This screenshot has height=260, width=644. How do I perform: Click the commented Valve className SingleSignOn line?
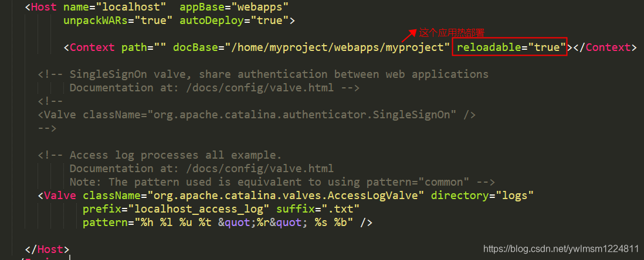click(257, 114)
